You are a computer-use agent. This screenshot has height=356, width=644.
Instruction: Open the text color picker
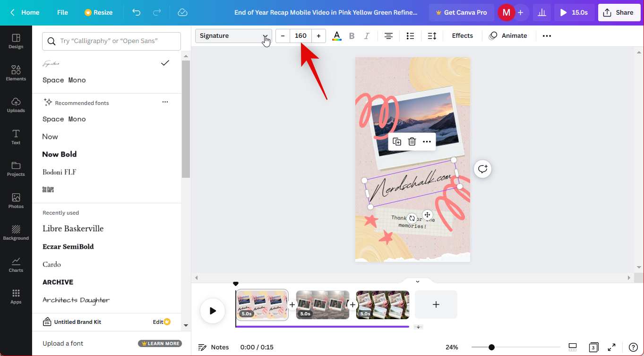tap(336, 36)
